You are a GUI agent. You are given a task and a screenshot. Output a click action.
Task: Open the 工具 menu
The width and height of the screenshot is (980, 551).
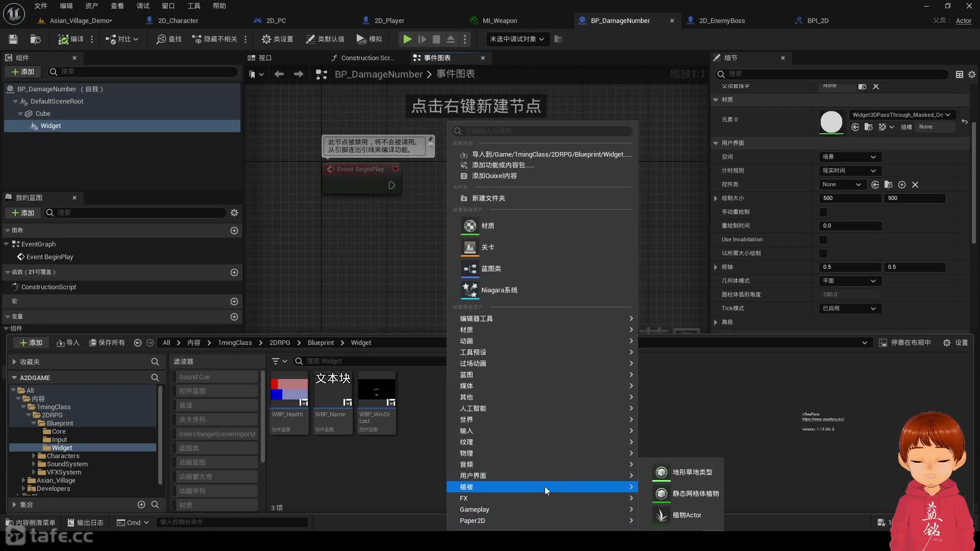[x=194, y=6]
